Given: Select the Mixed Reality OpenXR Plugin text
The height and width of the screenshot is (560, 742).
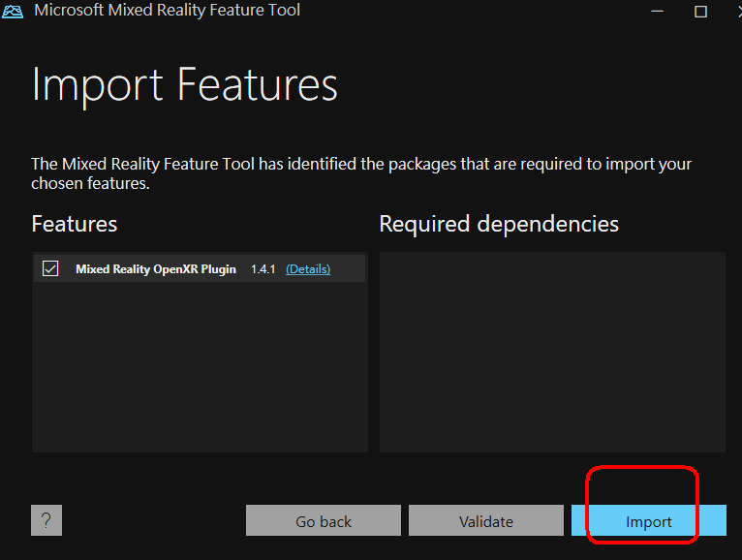Looking at the screenshot, I should tap(156, 269).
